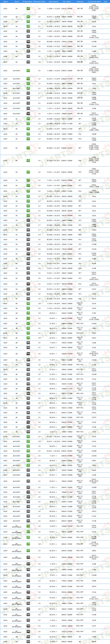Select 8KH, B8 body cell in the CCWA row

80,46
